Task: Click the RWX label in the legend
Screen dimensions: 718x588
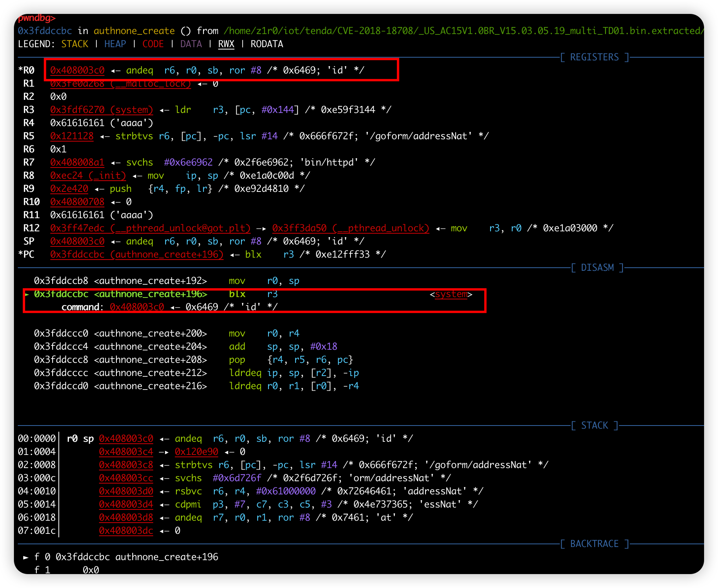Action: 226,44
